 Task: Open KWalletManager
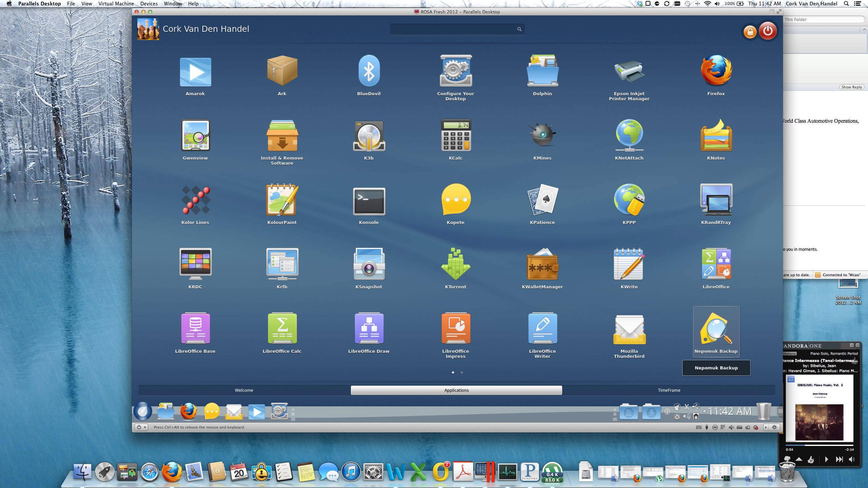click(542, 264)
